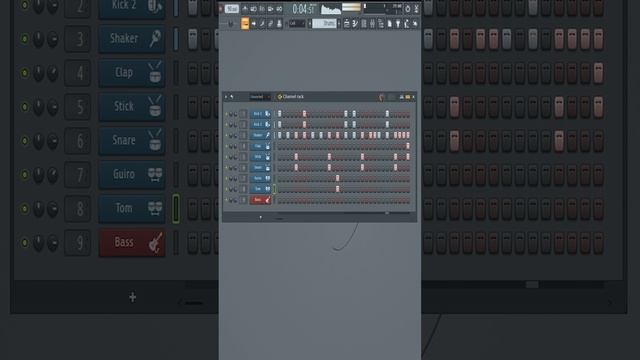Mute the Stick channel in enlarged background rack

[24, 107]
